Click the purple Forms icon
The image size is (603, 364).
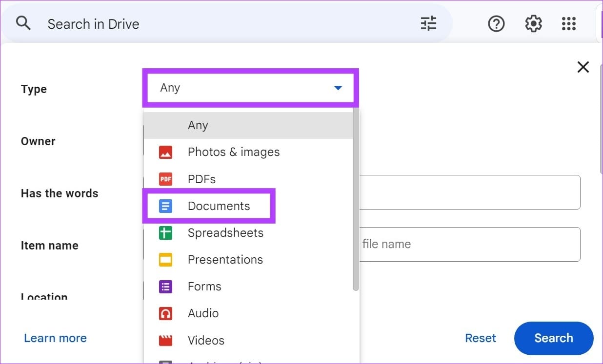(166, 287)
